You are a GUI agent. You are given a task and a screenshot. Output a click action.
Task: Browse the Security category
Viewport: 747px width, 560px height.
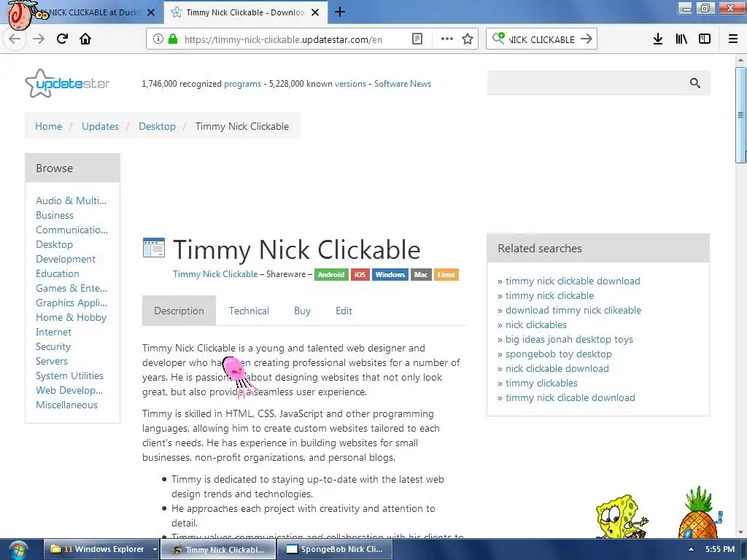(x=53, y=346)
